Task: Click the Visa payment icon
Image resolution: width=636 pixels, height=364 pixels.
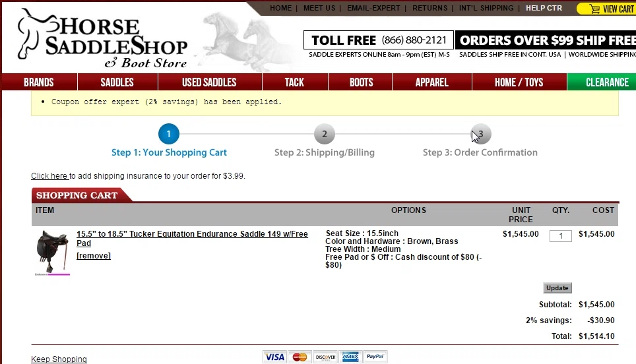Action: coord(274,357)
